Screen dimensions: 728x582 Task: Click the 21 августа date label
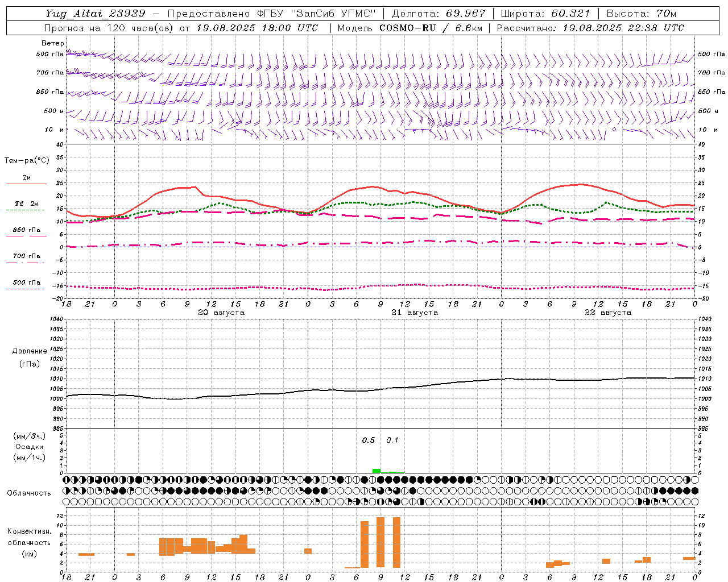tap(415, 313)
